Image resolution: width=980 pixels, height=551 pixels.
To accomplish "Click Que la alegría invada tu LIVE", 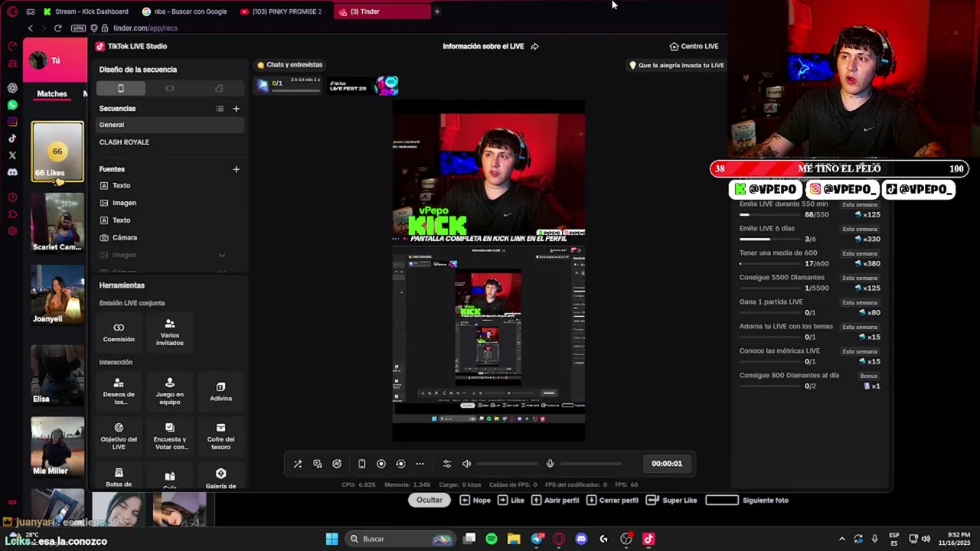I will click(677, 65).
